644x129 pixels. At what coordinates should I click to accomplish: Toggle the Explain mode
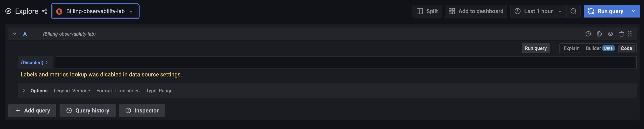coord(571,48)
